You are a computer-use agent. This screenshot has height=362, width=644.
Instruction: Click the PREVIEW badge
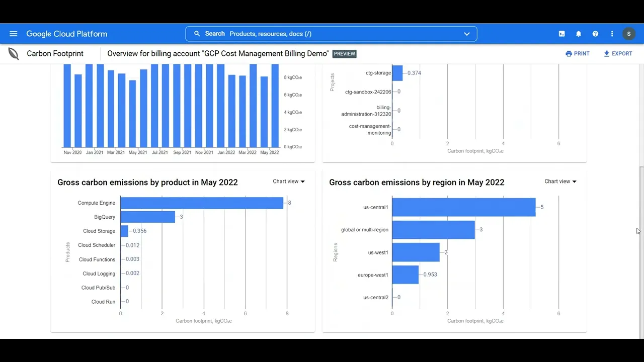pos(345,54)
